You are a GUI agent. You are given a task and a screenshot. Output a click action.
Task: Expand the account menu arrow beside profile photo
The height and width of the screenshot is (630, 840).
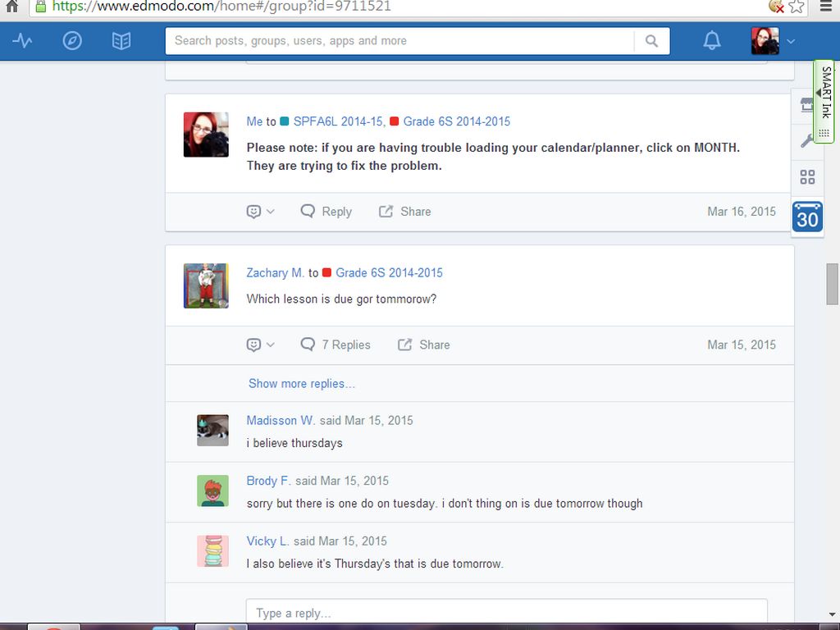pyautogui.click(x=791, y=41)
